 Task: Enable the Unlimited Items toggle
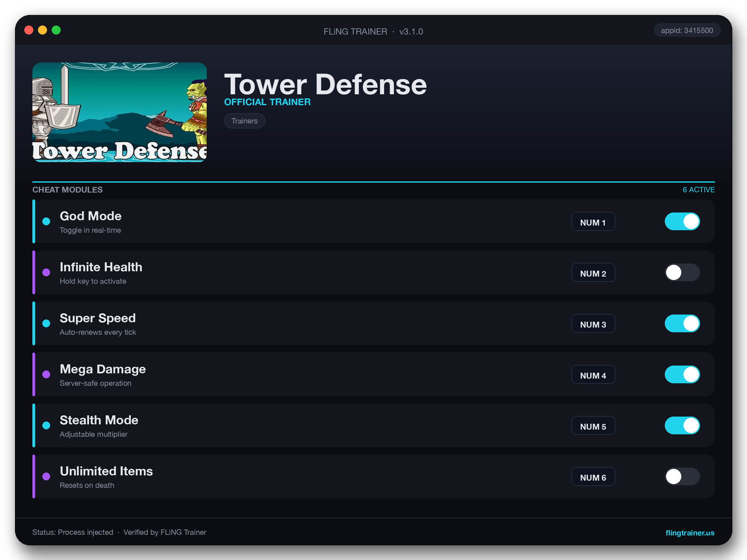click(682, 476)
